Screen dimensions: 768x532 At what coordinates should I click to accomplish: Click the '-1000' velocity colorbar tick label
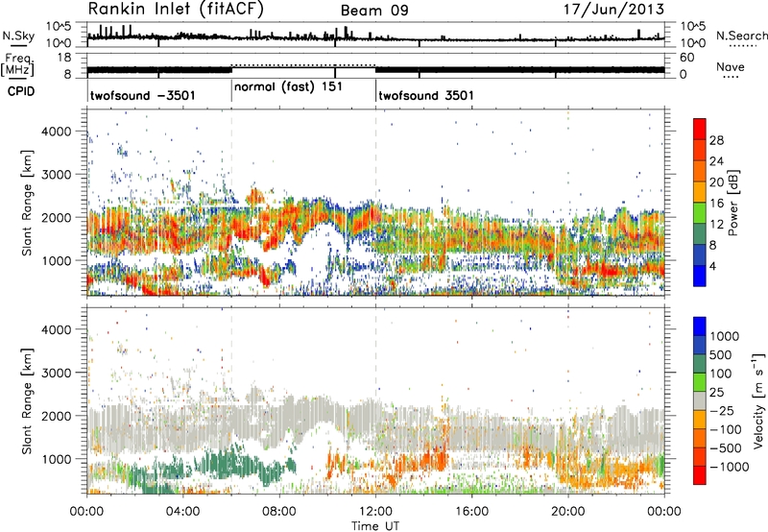[x=729, y=467]
